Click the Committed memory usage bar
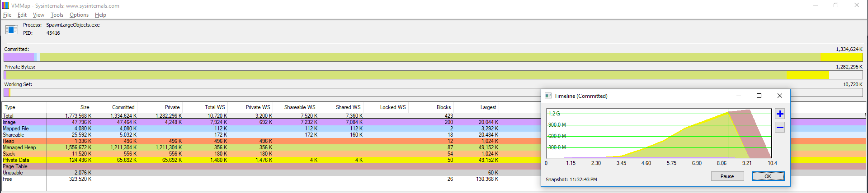868x193 pixels. (433, 57)
